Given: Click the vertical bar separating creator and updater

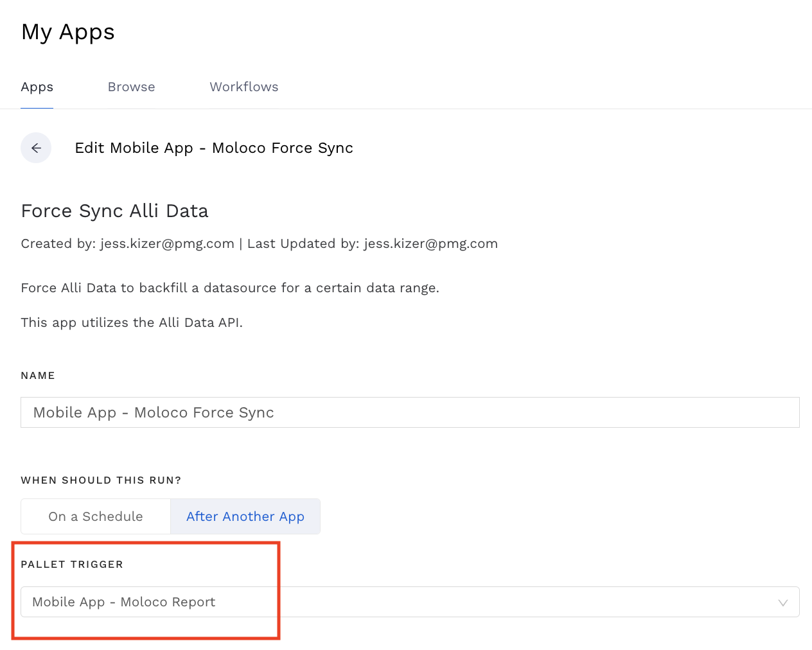Looking at the screenshot, I should point(241,243).
